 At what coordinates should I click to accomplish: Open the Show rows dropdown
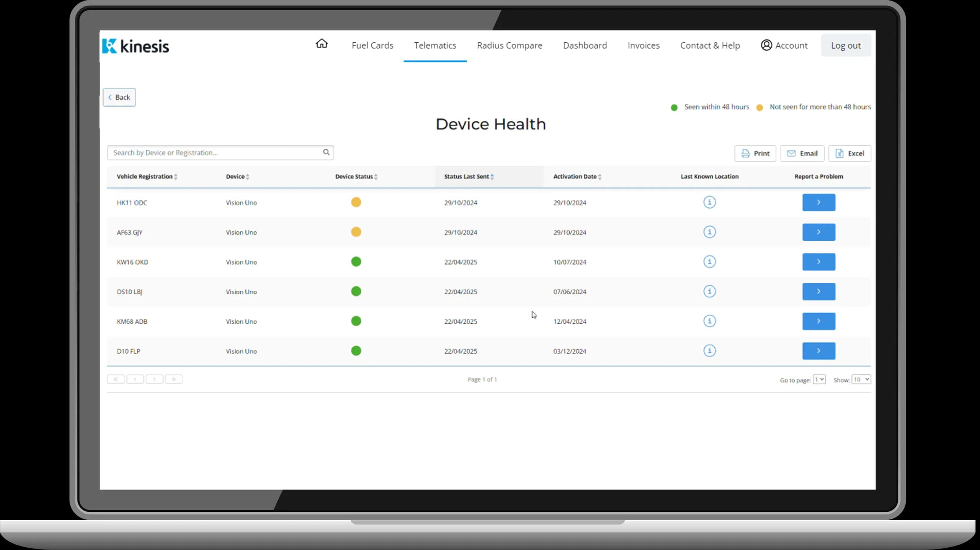pyautogui.click(x=861, y=379)
